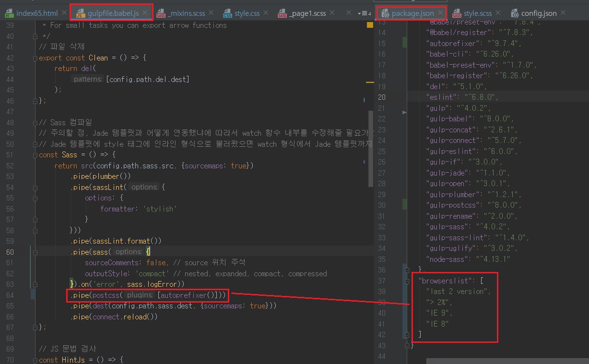Click the horizontal scrollbar in package.json pane
The height and width of the screenshot is (364, 589).
[504, 360]
